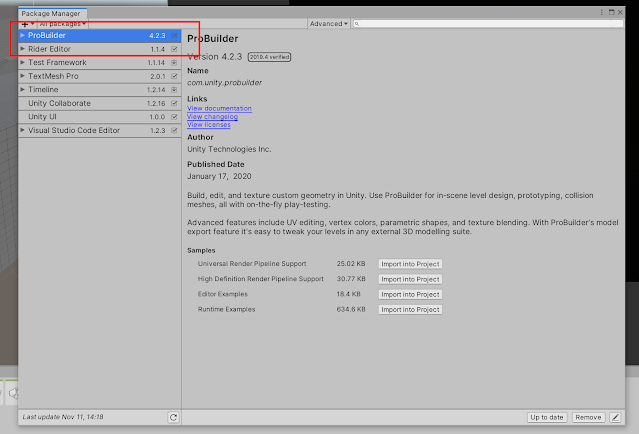Click the January 17, 2020 published date
Viewport: 639px width, 434px height.
click(x=219, y=176)
